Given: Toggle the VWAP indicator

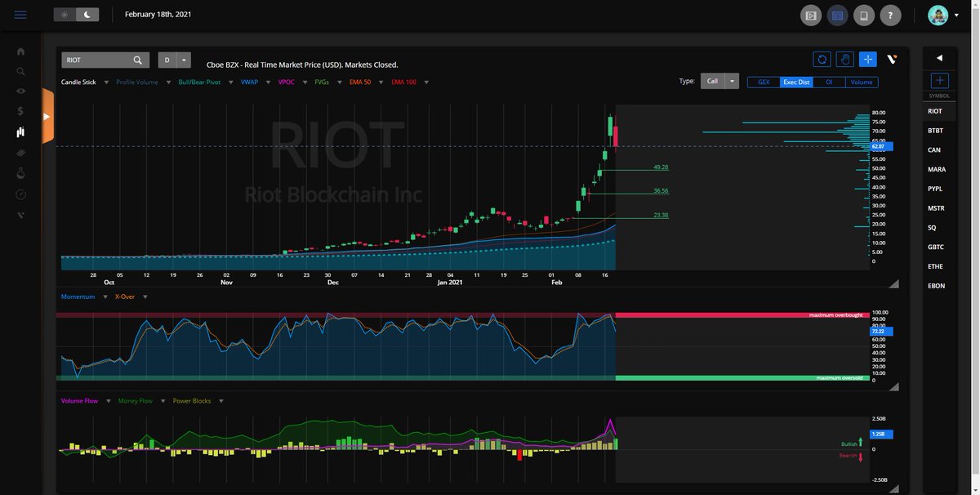Looking at the screenshot, I should click(249, 82).
